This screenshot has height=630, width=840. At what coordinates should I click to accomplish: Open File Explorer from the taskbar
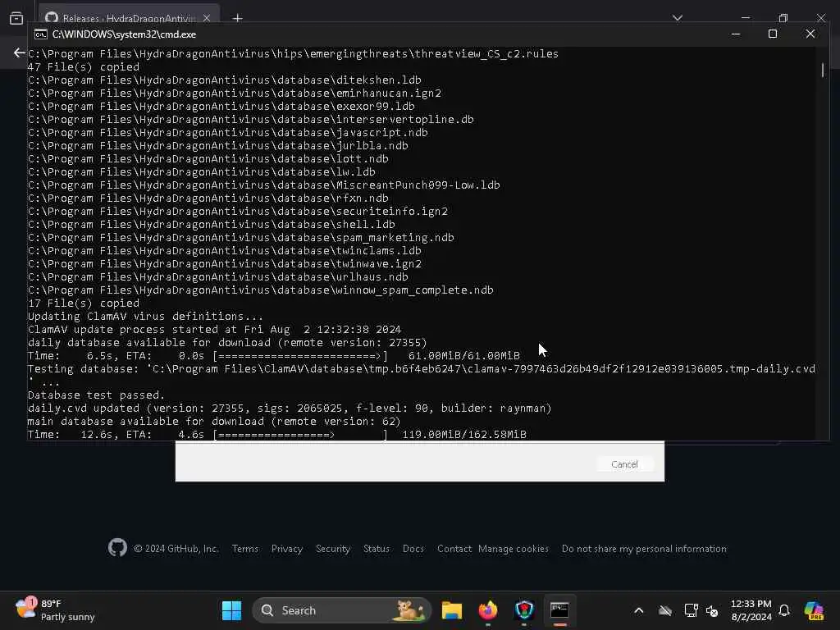[x=452, y=610]
